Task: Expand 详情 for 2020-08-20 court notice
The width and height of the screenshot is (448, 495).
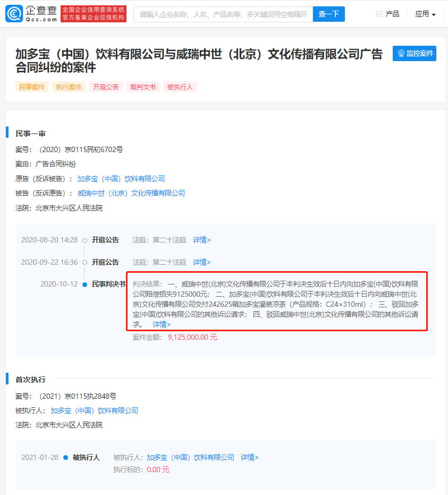Action: click(x=201, y=240)
